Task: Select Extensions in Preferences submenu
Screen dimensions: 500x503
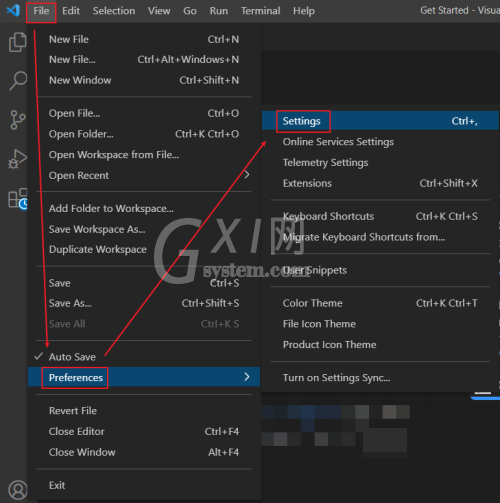Action: pyautogui.click(x=380, y=183)
